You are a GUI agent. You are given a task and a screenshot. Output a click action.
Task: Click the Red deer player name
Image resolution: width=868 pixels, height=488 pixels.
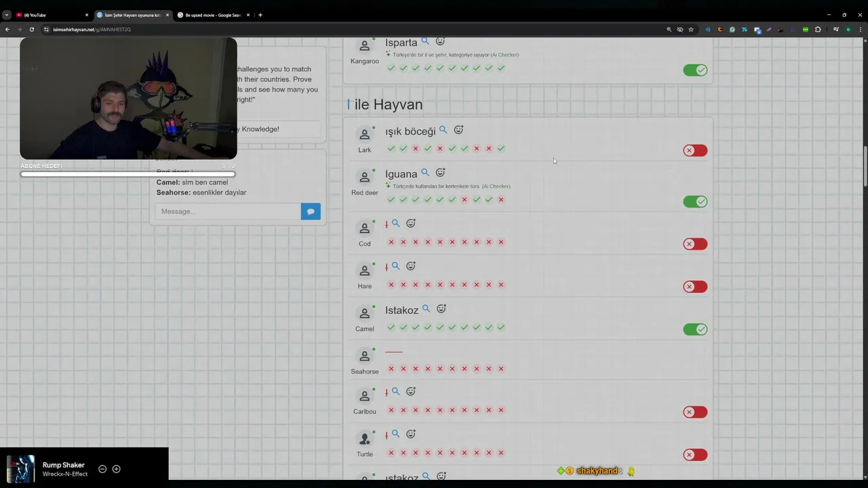pos(365,192)
